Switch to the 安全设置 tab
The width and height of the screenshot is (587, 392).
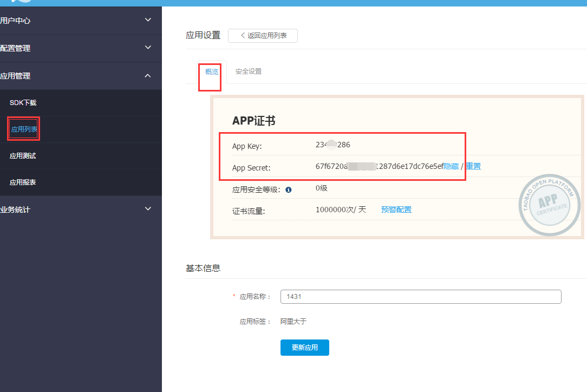click(x=249, y=71)
